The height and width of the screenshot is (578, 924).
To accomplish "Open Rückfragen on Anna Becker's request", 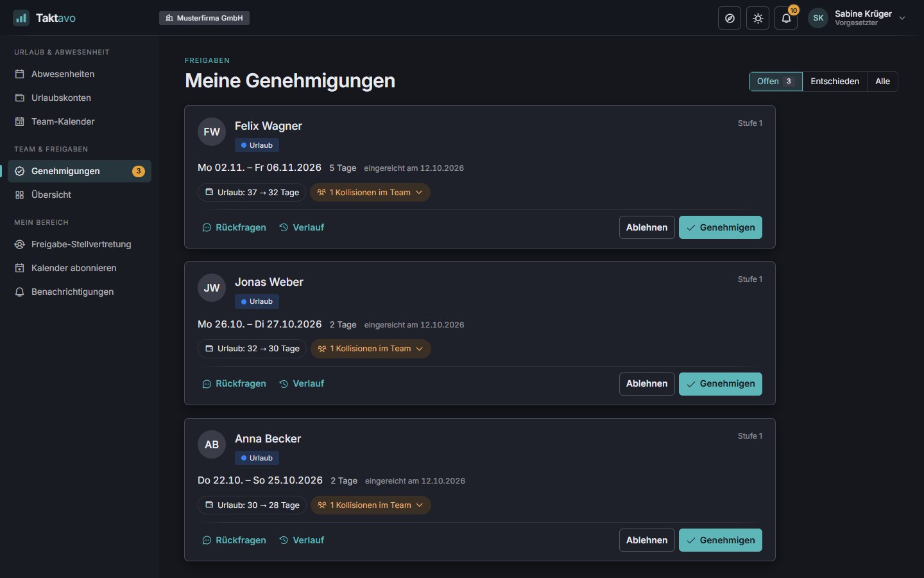I will pos(234,540).
